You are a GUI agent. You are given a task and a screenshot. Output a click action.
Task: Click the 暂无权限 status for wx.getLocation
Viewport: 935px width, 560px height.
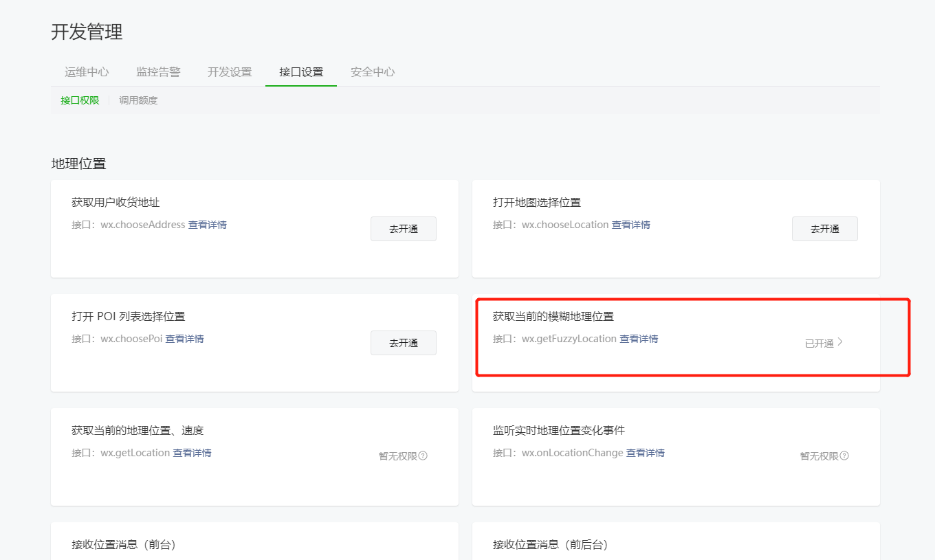[398, 456]
